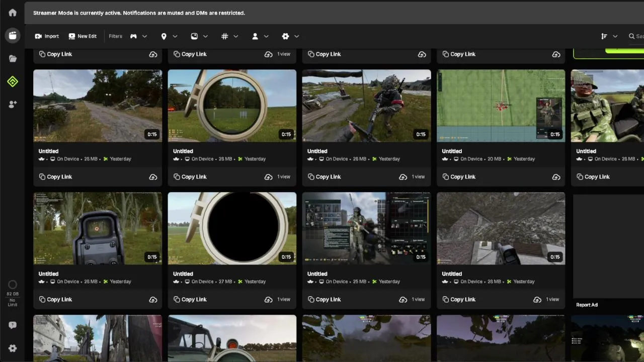
Task: Click cloud icon on the 26 MB clip
Action: tap(403, 177)
